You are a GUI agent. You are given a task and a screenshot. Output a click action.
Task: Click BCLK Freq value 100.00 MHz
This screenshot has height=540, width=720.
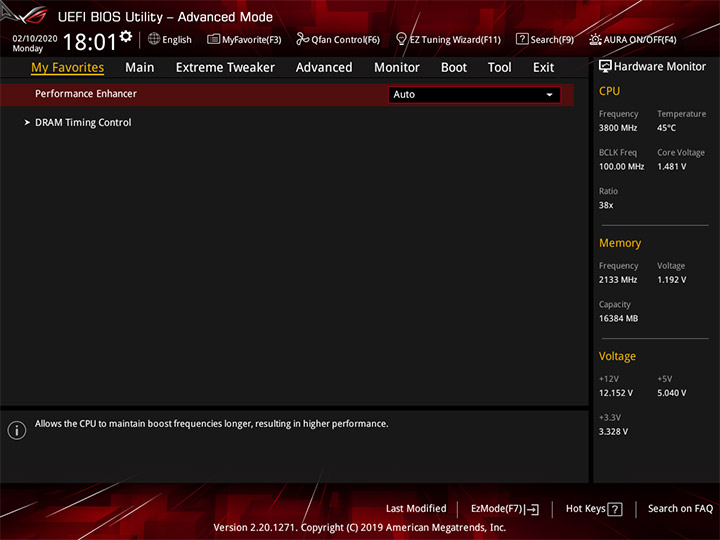point(621,167)
